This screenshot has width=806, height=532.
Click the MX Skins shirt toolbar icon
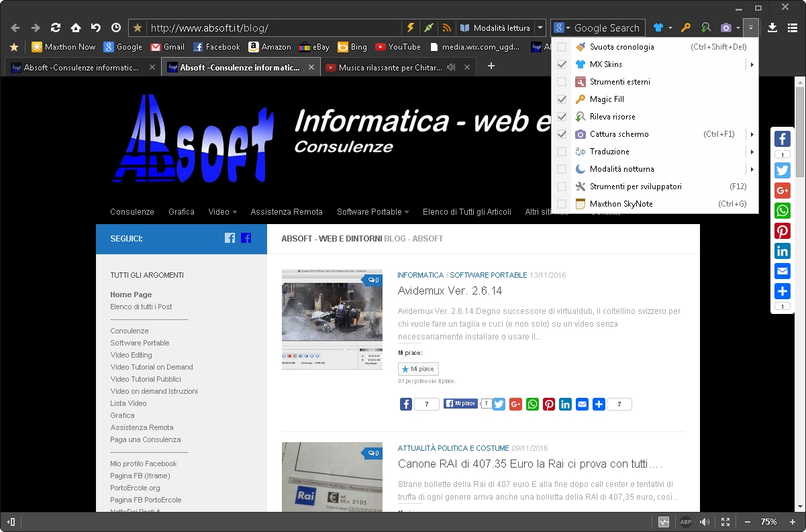coord(658,28)
